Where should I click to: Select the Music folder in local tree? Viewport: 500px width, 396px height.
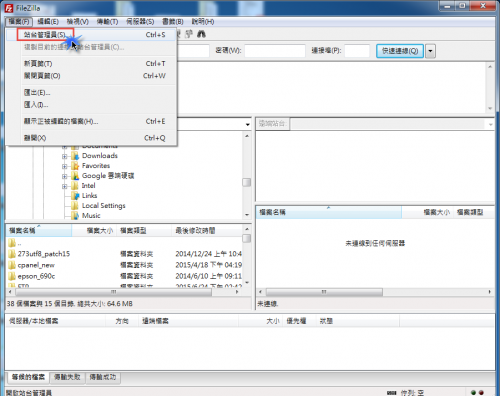point(91,216)
